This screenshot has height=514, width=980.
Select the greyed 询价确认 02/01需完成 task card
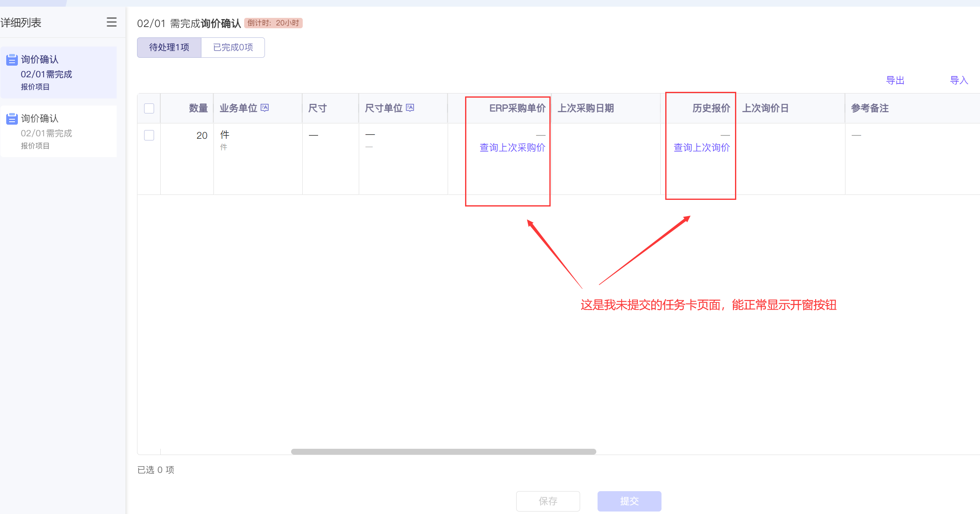tap(59, 131)
